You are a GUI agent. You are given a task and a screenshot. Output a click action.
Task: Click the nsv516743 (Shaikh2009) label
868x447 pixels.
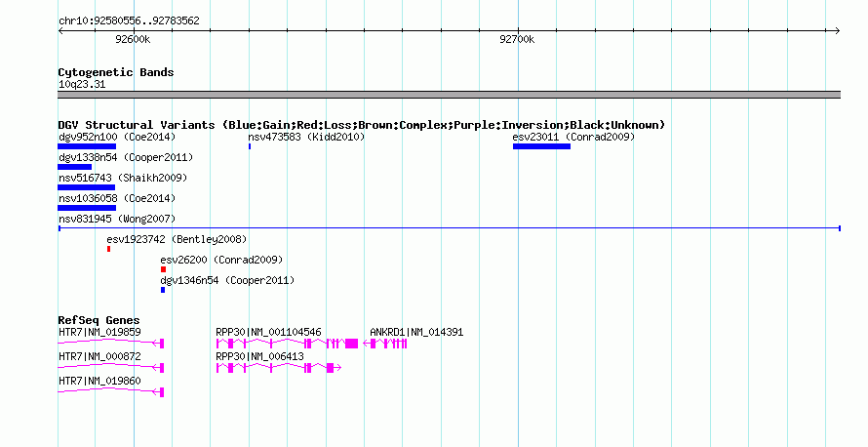[123, 178]
